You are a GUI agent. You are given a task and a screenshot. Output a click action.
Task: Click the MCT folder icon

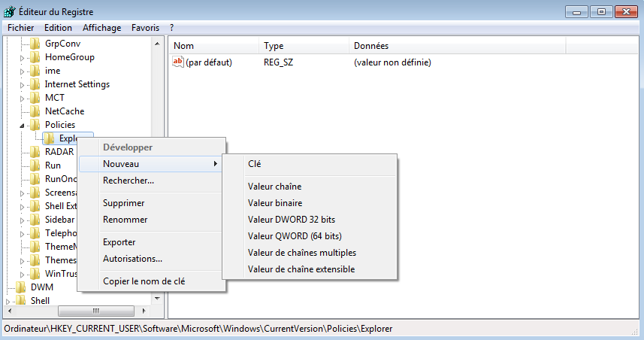(35, 98)
